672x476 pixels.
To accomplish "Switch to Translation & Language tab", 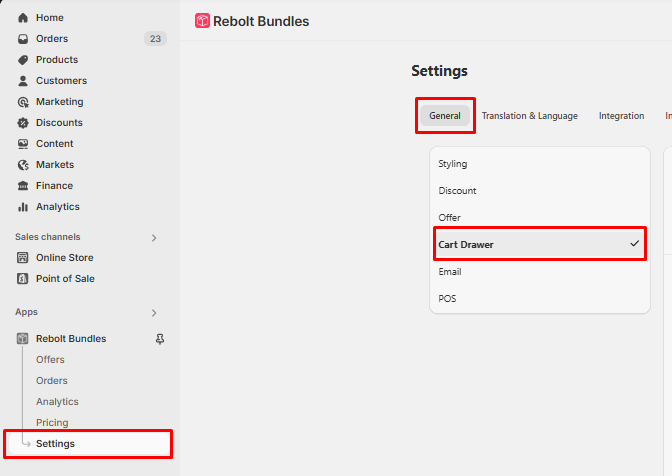I will coord(530,116).
